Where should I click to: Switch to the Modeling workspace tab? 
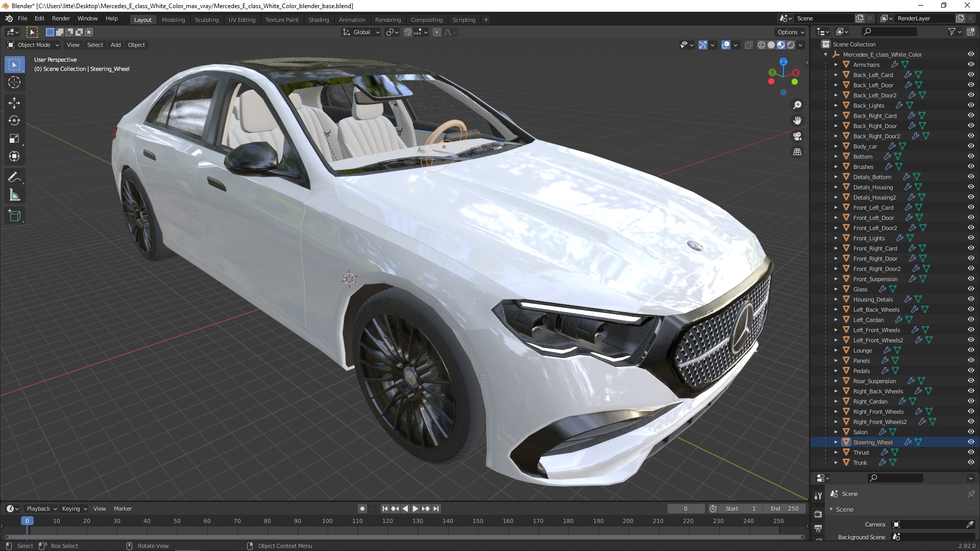173,20
